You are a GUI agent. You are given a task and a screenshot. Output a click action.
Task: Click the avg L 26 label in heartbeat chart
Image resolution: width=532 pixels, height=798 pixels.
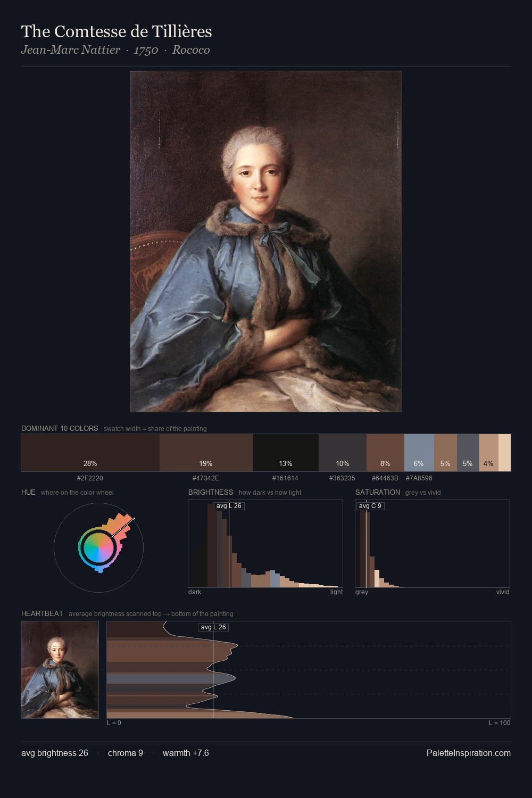pos(213,627)
